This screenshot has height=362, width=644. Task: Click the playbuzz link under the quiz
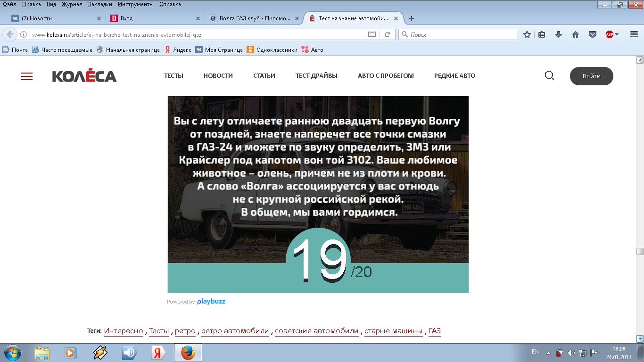[211, 302]
